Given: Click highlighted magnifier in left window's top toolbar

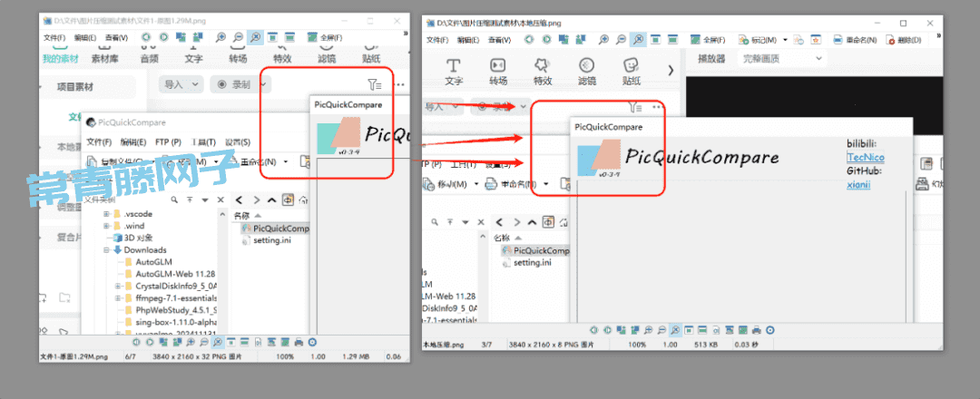Looking at the screenshot, I should point(255,37).
